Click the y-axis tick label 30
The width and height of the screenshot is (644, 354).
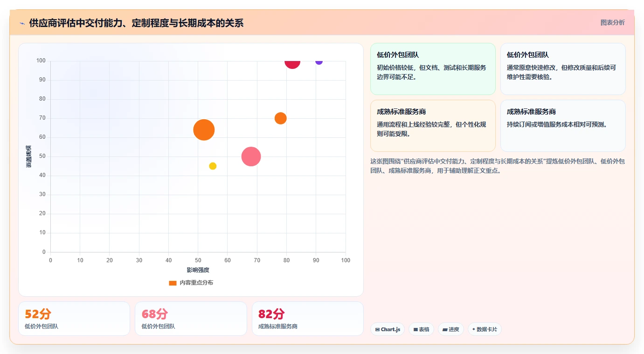[42, 195]
